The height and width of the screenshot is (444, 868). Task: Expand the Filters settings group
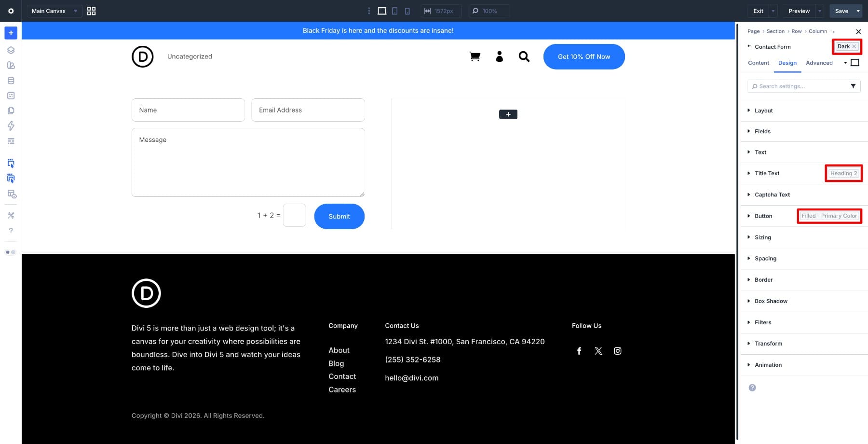804,322
